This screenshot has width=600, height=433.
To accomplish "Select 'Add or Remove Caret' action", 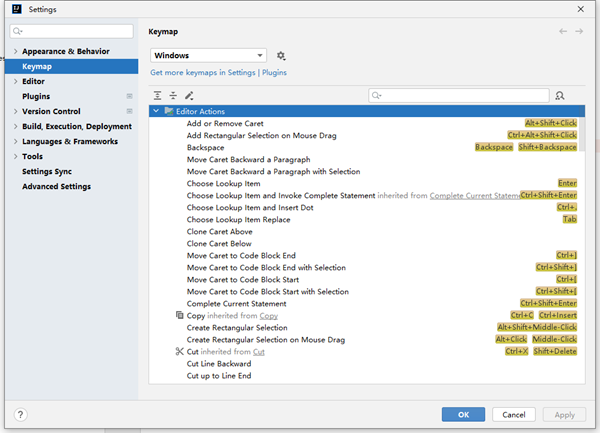I will 225,124.
